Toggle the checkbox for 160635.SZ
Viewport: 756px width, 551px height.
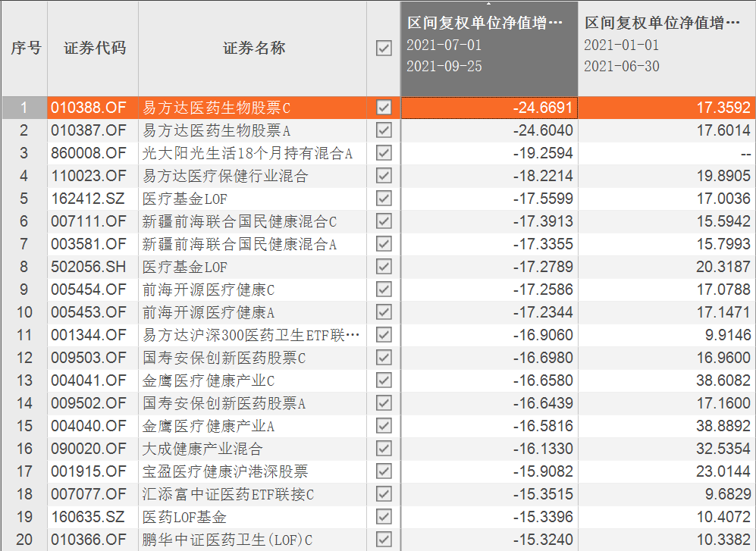point(384,517)
